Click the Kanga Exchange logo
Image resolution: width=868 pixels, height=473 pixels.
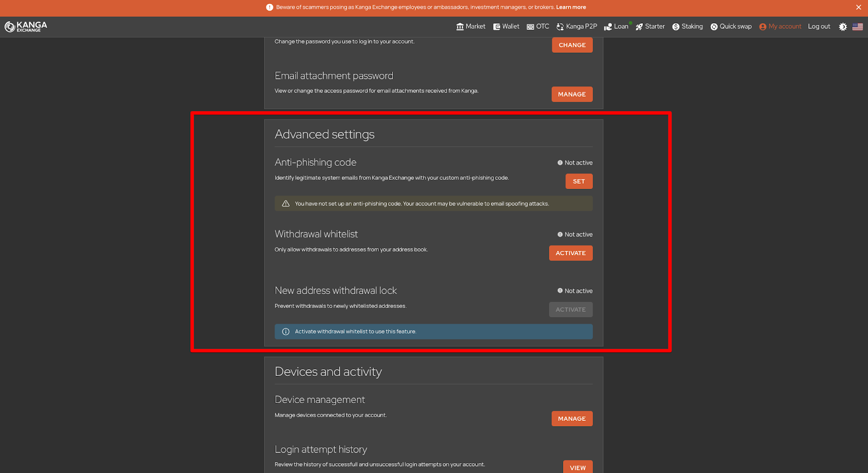coord(26,27)
